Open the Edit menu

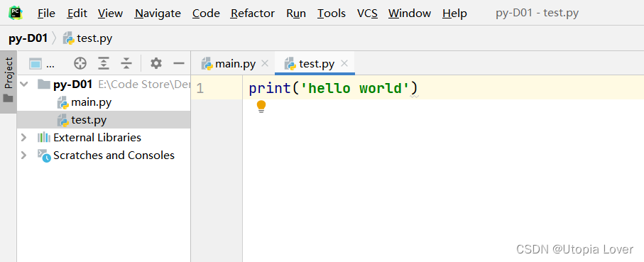coord(77,13)
